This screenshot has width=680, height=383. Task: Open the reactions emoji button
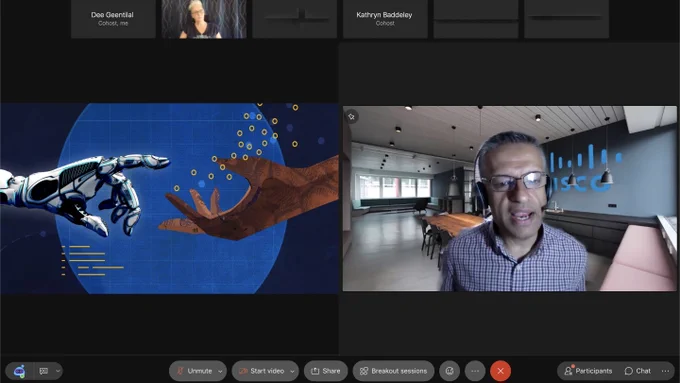(449, 371)
